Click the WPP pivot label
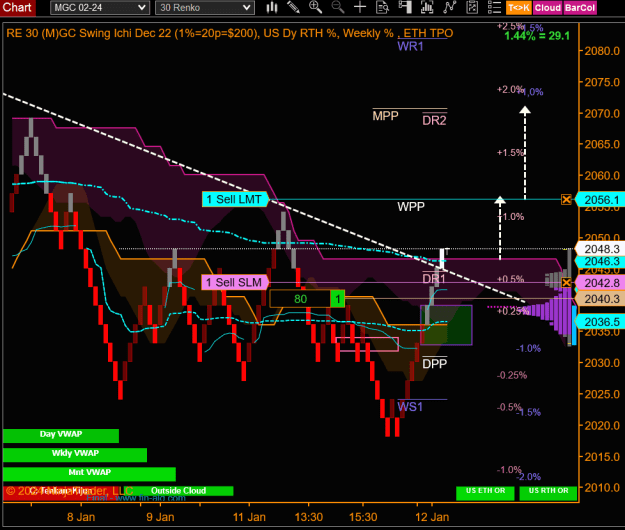 tap(411, 207)
